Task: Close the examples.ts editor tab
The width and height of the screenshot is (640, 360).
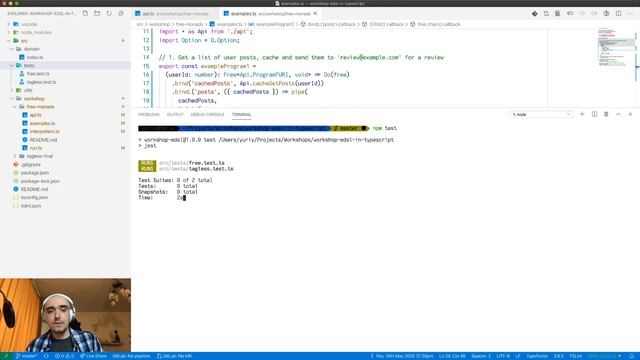Action: tap(315, 13)
